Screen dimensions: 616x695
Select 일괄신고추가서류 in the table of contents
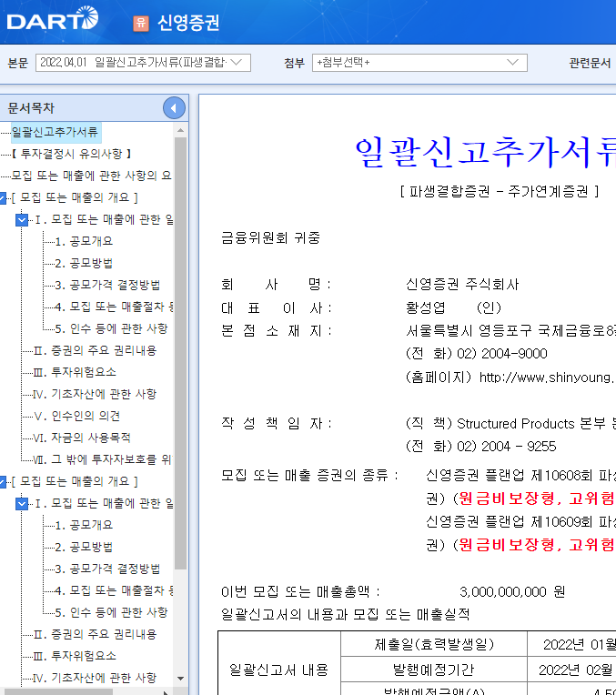(x=55, y=132)
